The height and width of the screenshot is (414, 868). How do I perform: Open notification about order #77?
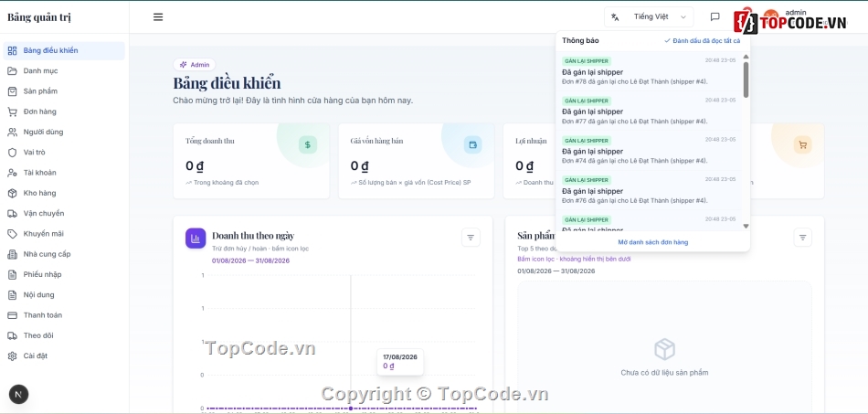click(649, 111)
